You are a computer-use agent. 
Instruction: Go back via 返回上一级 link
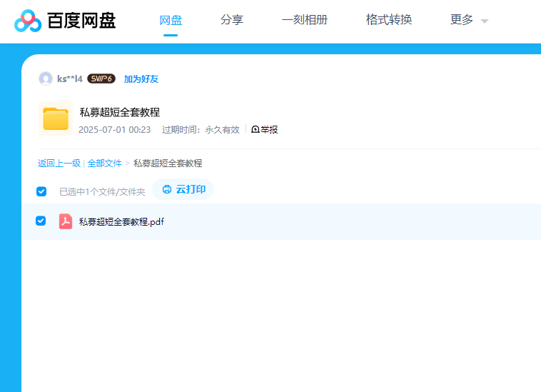59,164
